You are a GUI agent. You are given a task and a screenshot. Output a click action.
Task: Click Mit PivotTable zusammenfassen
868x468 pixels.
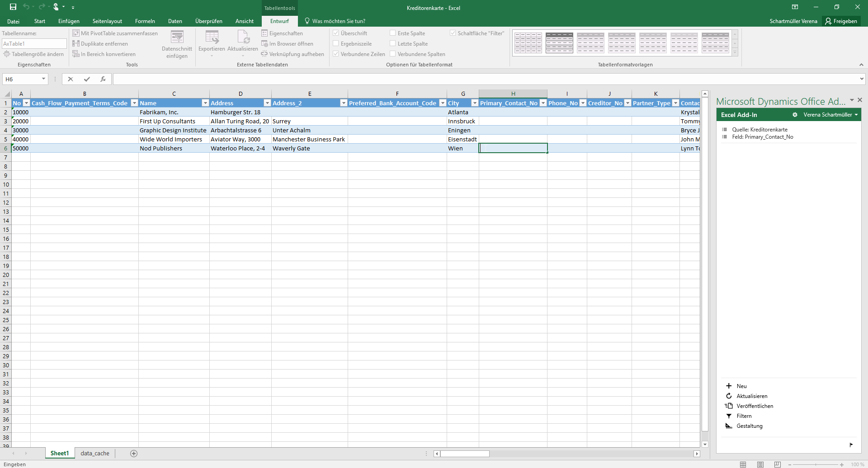[x=115, y=33]
